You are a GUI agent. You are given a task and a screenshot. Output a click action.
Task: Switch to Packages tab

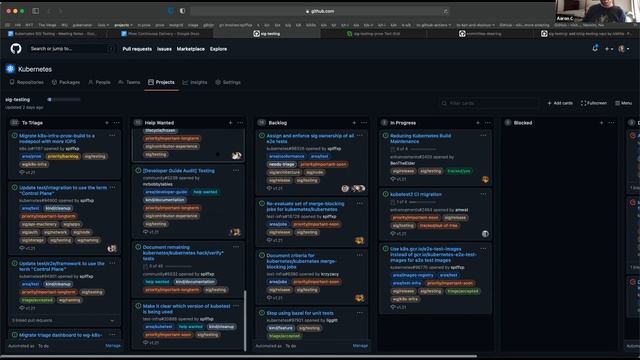66,82
